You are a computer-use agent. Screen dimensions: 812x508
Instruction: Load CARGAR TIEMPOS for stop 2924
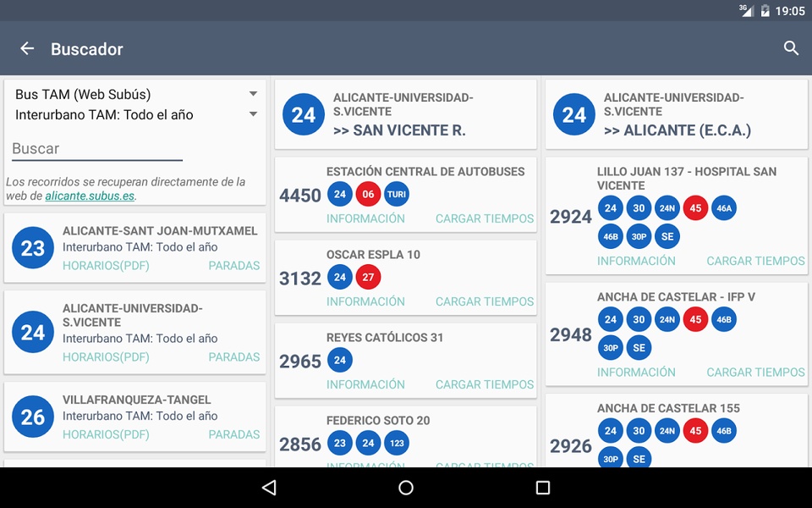(755, 262)
